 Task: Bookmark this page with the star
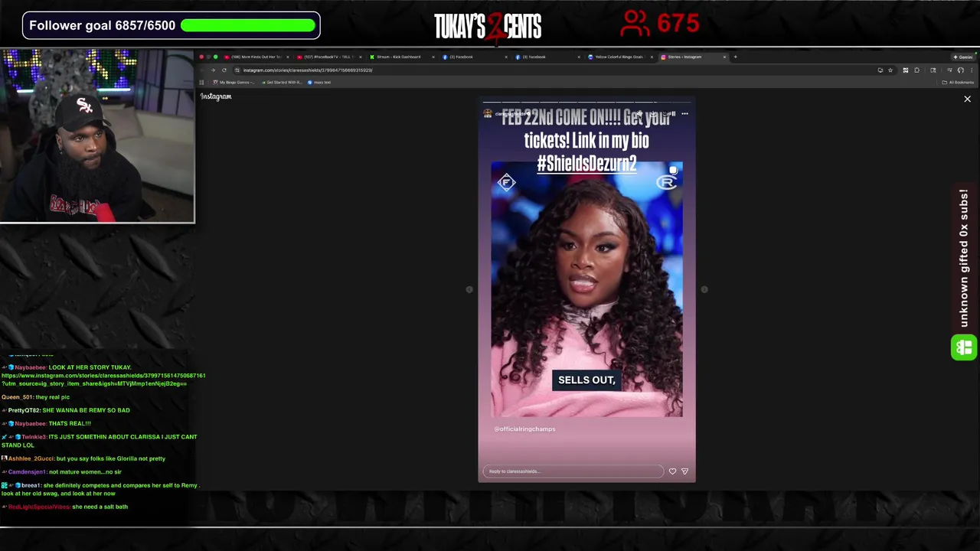click(x=890, y=70)
